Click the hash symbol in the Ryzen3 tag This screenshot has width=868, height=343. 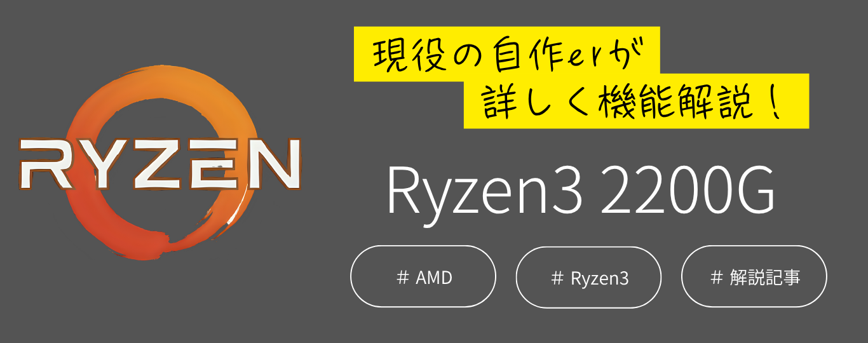[557, 278]
